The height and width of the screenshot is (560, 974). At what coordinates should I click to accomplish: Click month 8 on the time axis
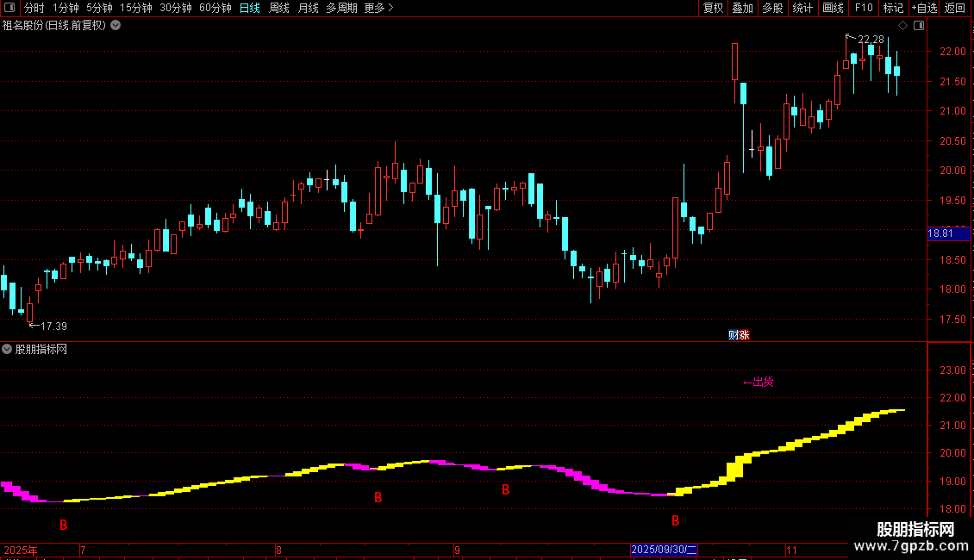[x=279, y=550]
